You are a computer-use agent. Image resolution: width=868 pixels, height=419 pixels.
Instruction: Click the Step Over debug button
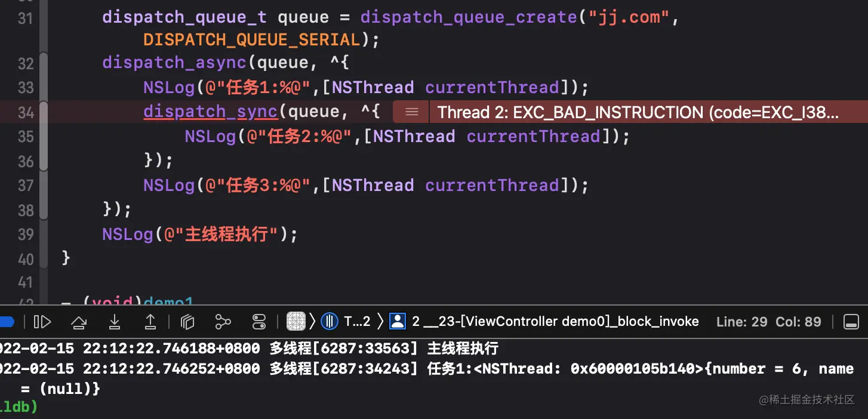(x=79, y=322)
